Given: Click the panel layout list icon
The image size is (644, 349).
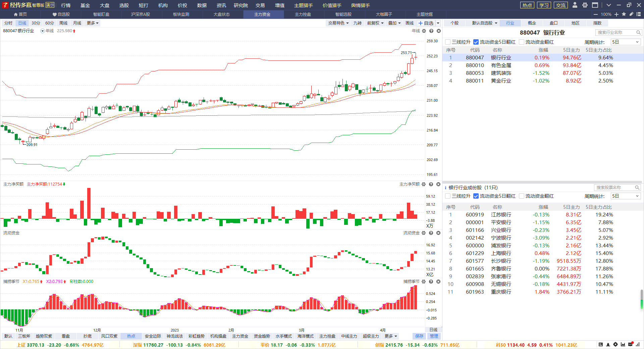Looking at the screenshot, I should tap(639, 14).
